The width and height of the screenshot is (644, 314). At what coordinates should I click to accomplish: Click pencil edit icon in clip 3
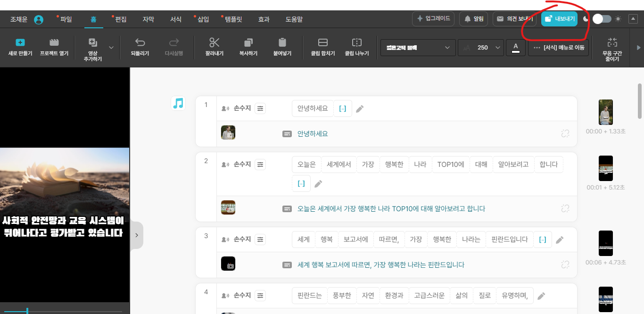[560, 240]
